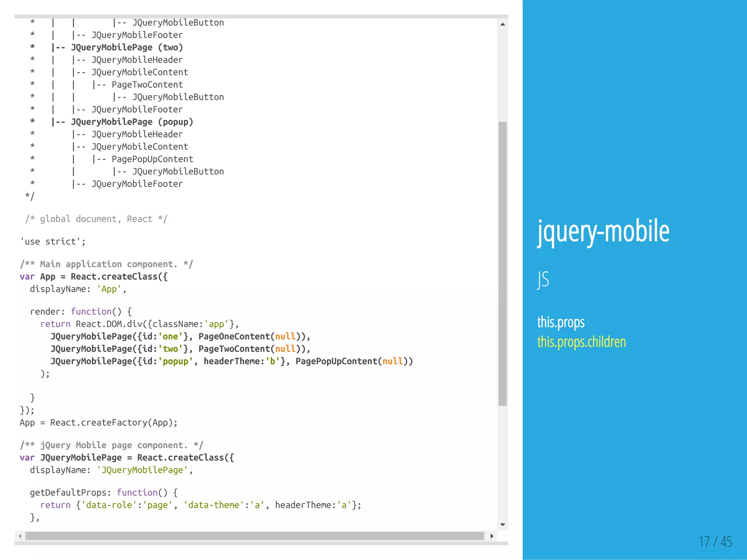Click the this.props line

click(x=561, y=322)
